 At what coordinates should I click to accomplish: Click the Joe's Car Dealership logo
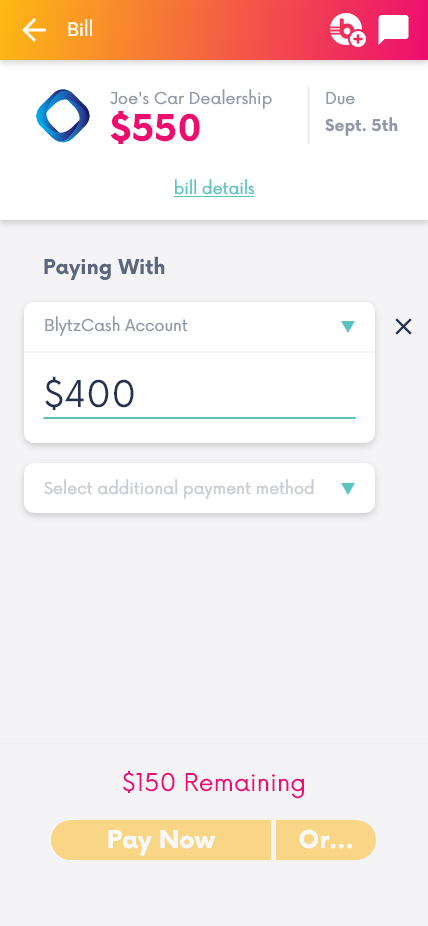pyautogui.click(x=63, y=116)
